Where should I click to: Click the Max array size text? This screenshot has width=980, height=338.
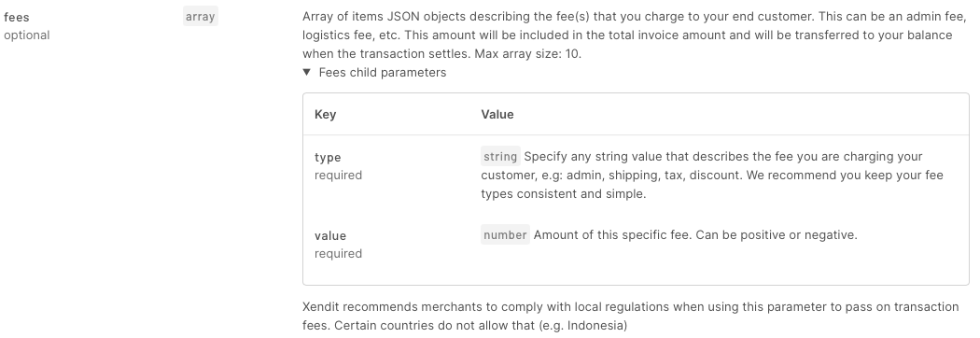pos(528,54)
